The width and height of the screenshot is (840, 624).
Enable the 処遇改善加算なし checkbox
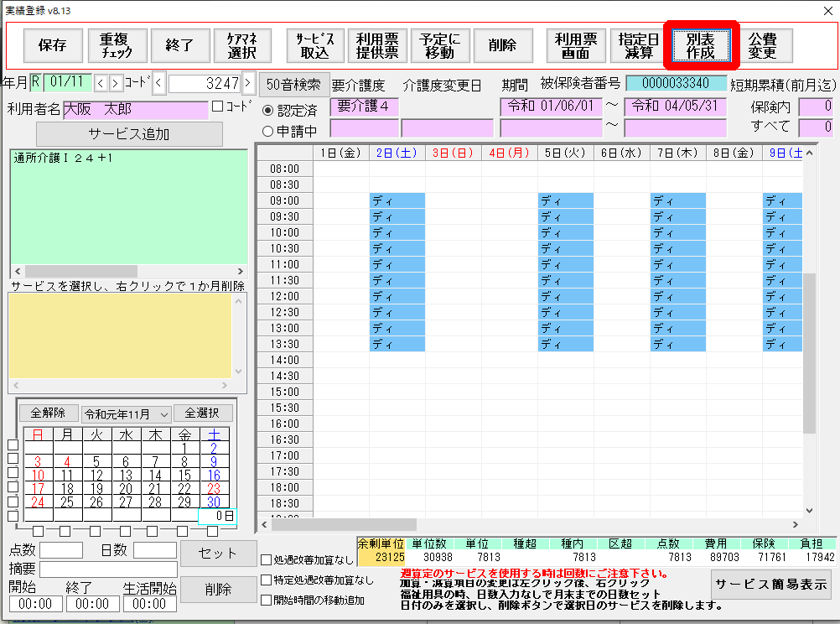(x=267, y=560)
